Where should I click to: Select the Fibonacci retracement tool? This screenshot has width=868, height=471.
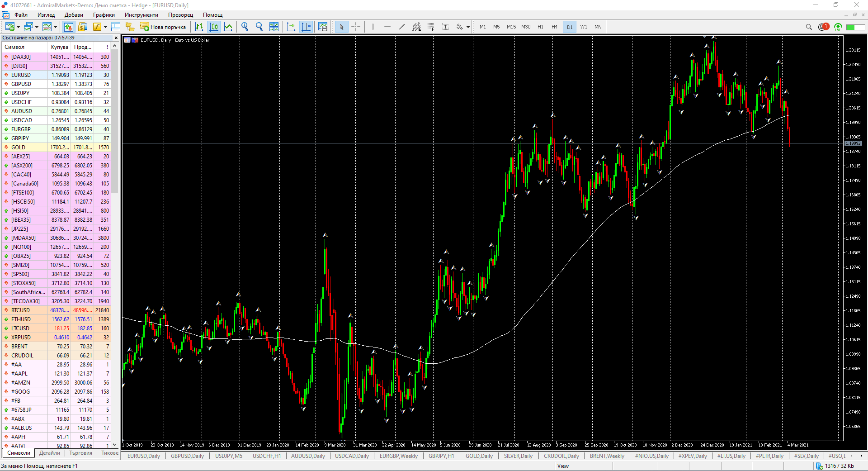coord(431,27)
